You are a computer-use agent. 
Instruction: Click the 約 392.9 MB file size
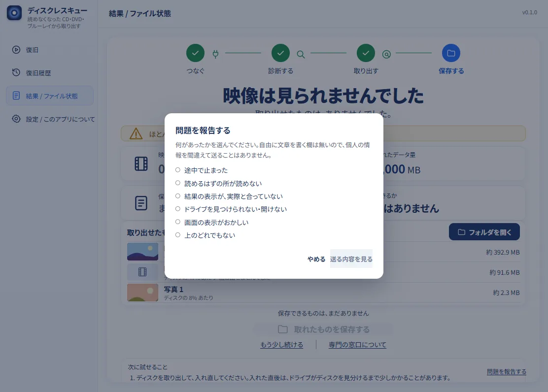pos(503,252)
